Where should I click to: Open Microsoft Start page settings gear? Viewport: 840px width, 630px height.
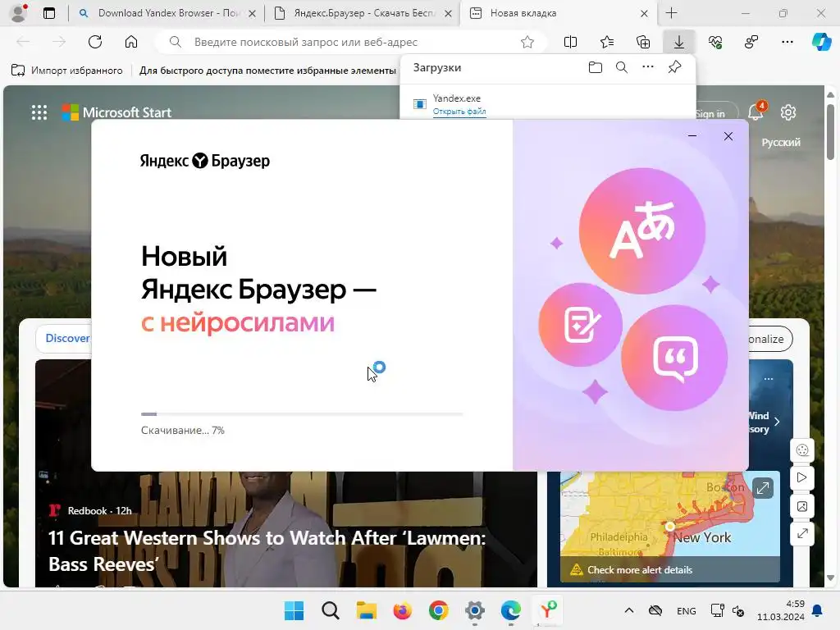tap(788, 112)
